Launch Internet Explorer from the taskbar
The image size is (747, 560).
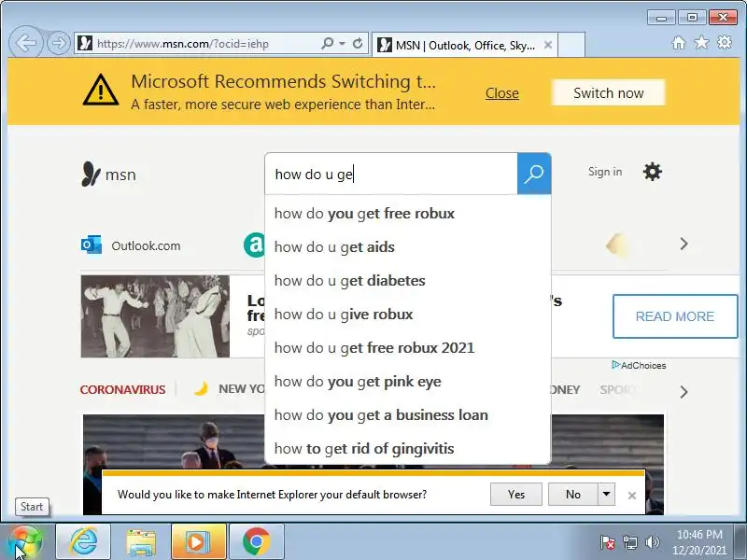(x=83, y=541)
